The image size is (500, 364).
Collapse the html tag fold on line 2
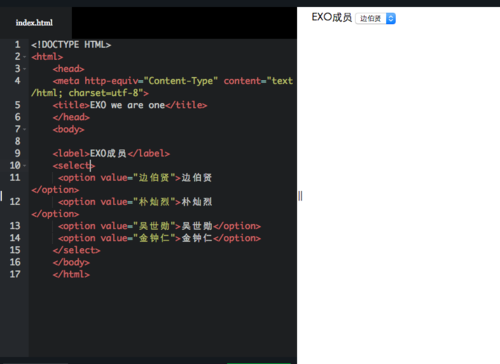(x=25, y=57)
